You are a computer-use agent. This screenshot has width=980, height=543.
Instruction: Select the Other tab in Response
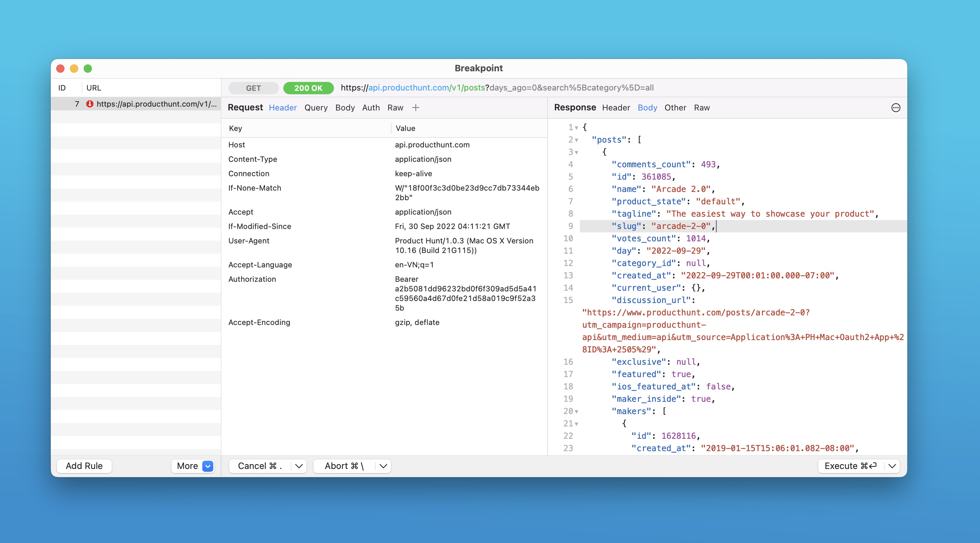(x=675, y=108)
